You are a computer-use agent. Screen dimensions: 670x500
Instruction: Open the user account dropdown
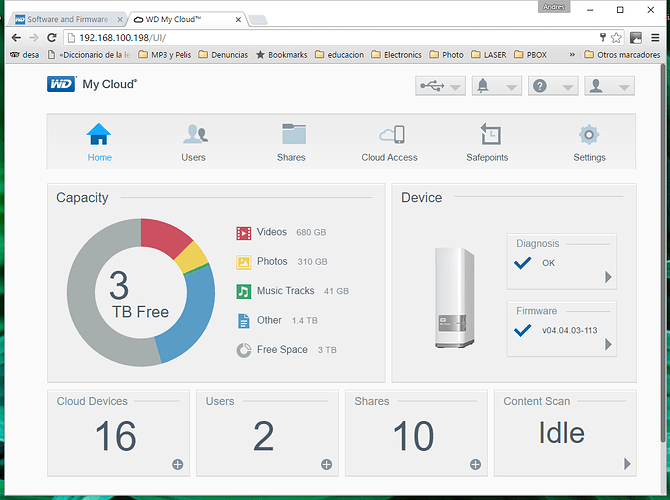tap(609, 86)
